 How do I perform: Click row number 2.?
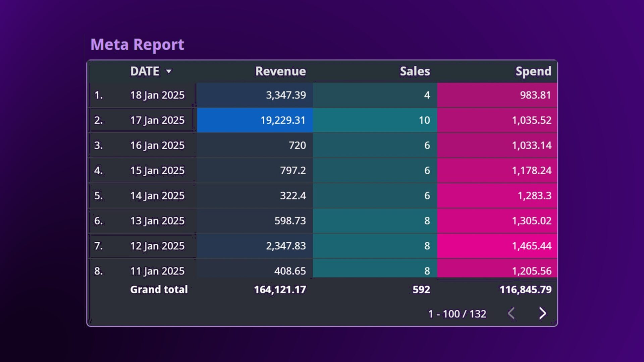pyautogui.click(x=98, y=120)
